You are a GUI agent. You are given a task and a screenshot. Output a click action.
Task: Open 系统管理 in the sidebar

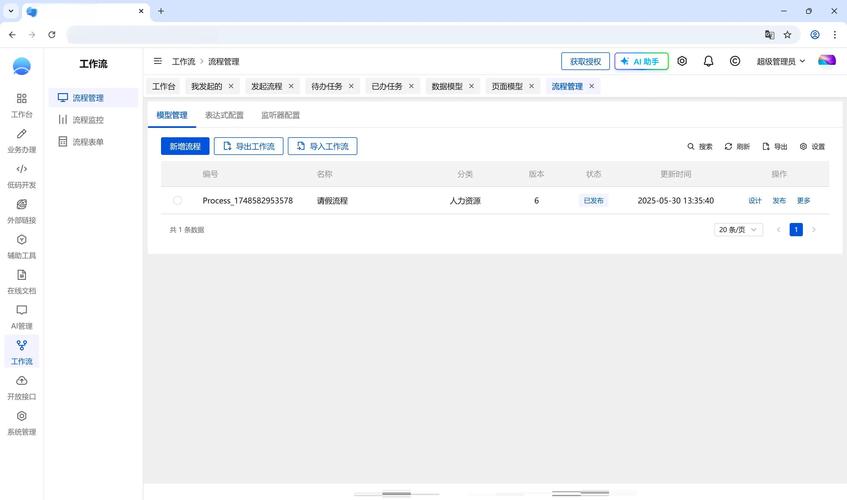click(x=22, y=422)
